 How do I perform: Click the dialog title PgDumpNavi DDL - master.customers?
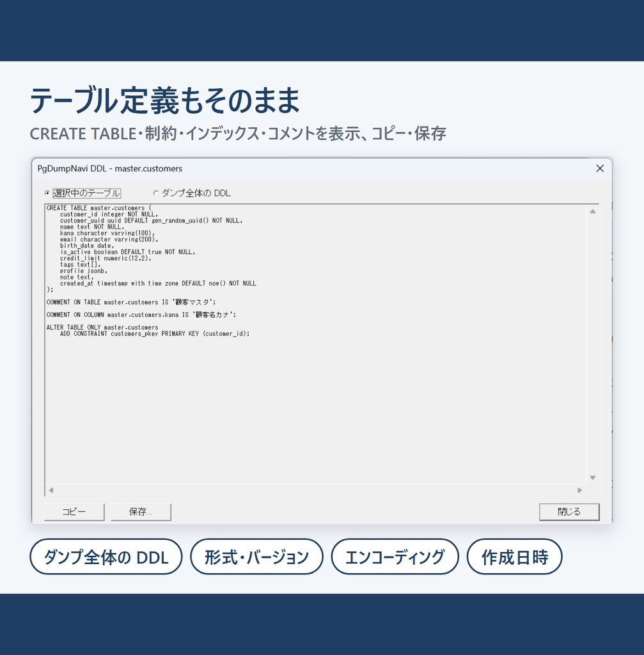(x=110, y=168)
